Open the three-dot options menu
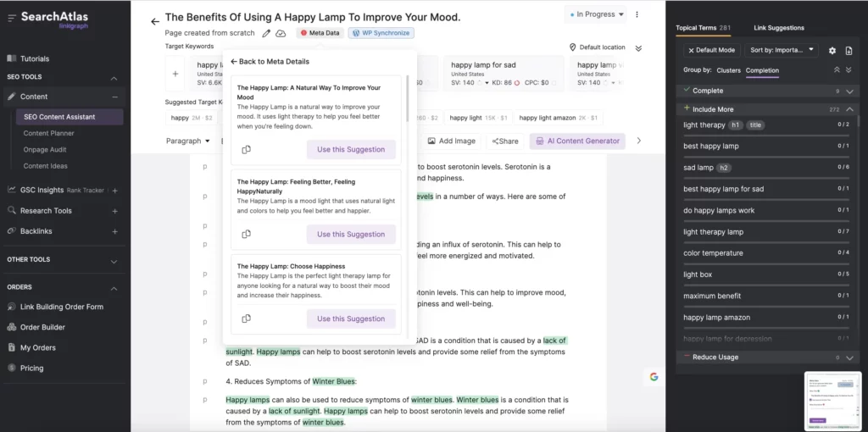This screenshot has height=432, width=868. click(637, 14)
